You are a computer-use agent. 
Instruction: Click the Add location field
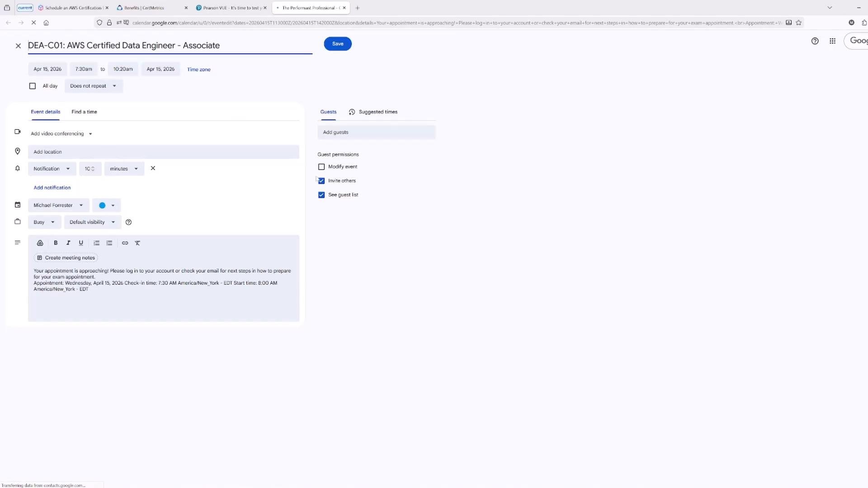pyautogui.click(x=164, y=152)
